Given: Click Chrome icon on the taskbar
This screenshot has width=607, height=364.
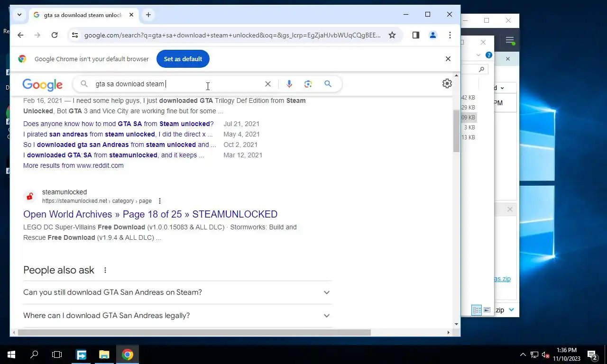Looking at the screenshot, I should point(127,355).
